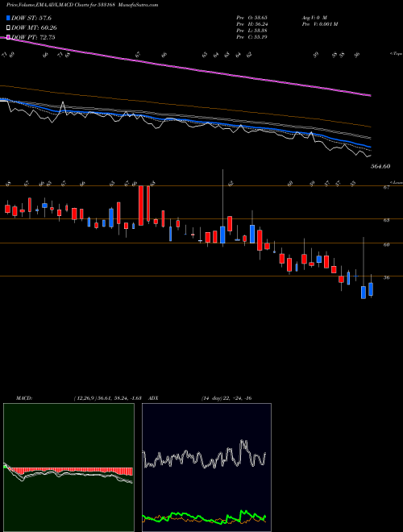Screen dimensions: 403x532
Task: Click the 56 price axis label
Action: click(x=386, y=278)
